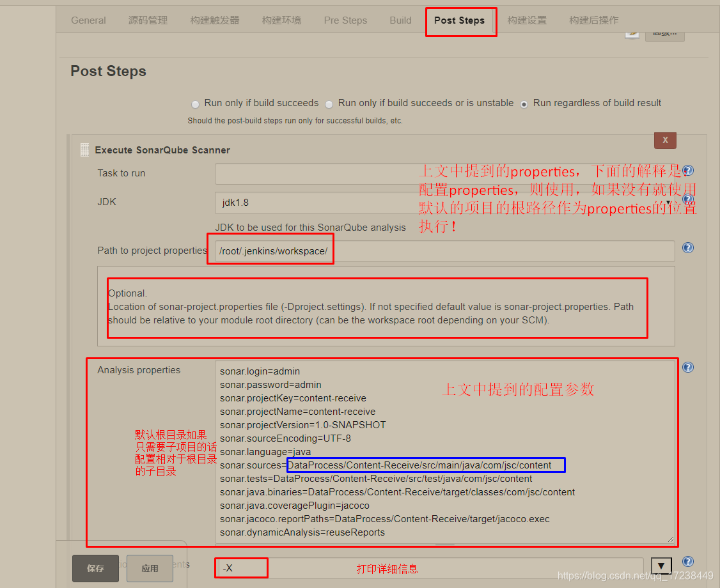Image resolution: width=720 pixels, height=588 pixels.
Task: Grab the SonarQube Scanner step drag handle
Action: click(x=84, y=150)
